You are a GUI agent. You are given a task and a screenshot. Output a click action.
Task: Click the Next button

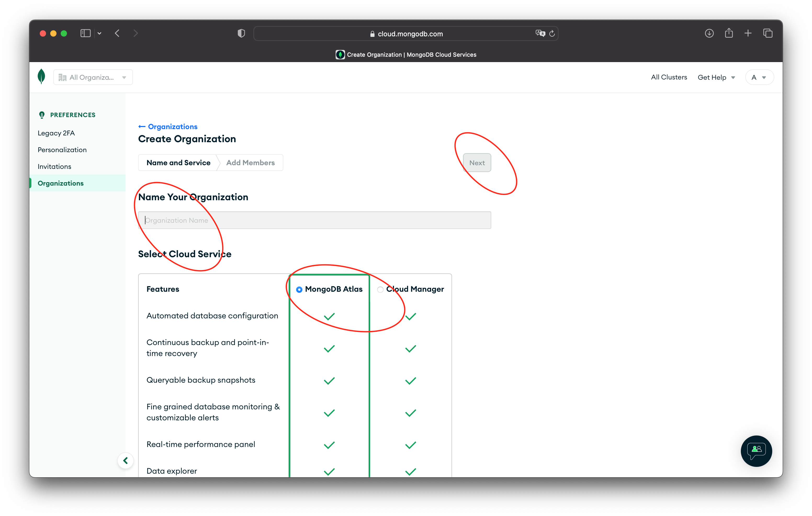point(476,163)
